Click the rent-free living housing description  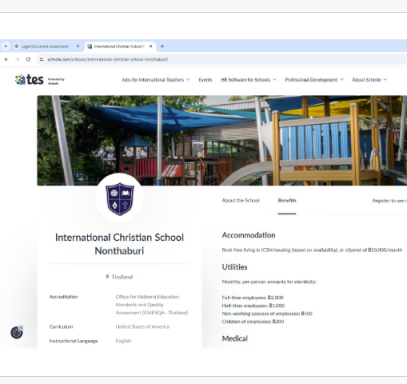[312, 250]
